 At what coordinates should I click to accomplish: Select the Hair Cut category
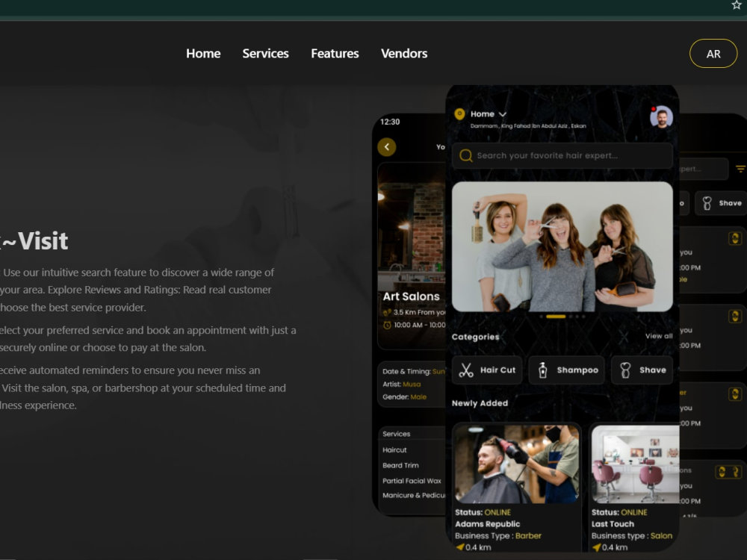pos(487,370)
